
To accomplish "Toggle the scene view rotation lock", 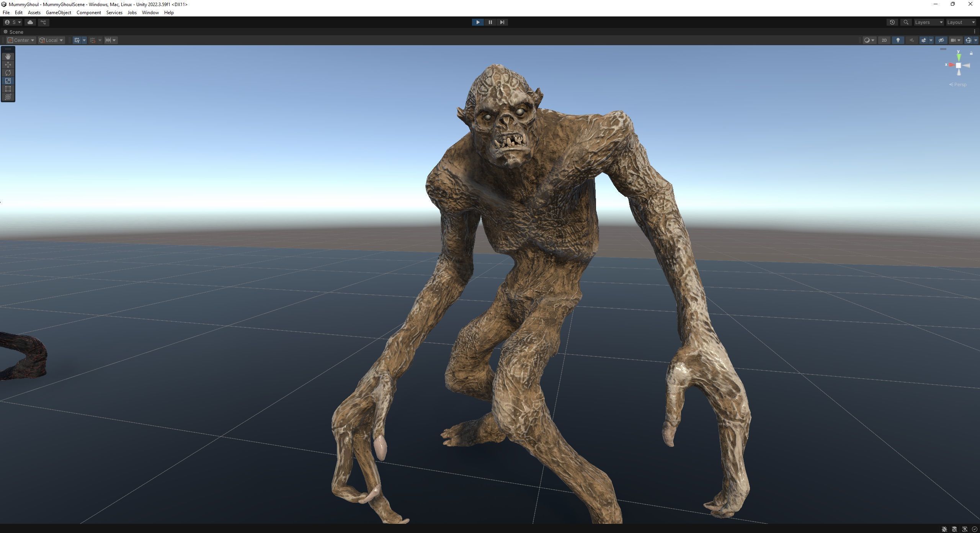I will point(971,53).
